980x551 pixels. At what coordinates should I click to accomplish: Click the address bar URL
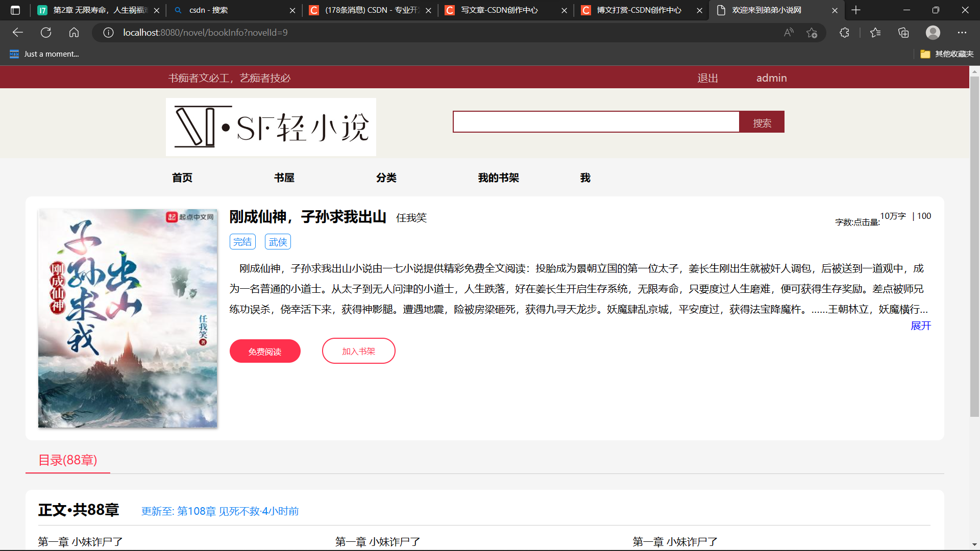205,33
